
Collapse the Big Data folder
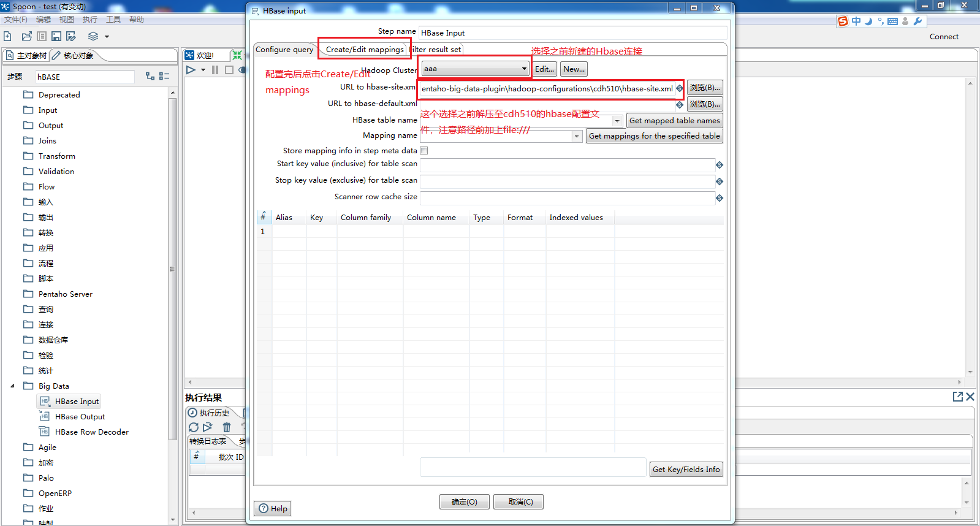[12, 386]
